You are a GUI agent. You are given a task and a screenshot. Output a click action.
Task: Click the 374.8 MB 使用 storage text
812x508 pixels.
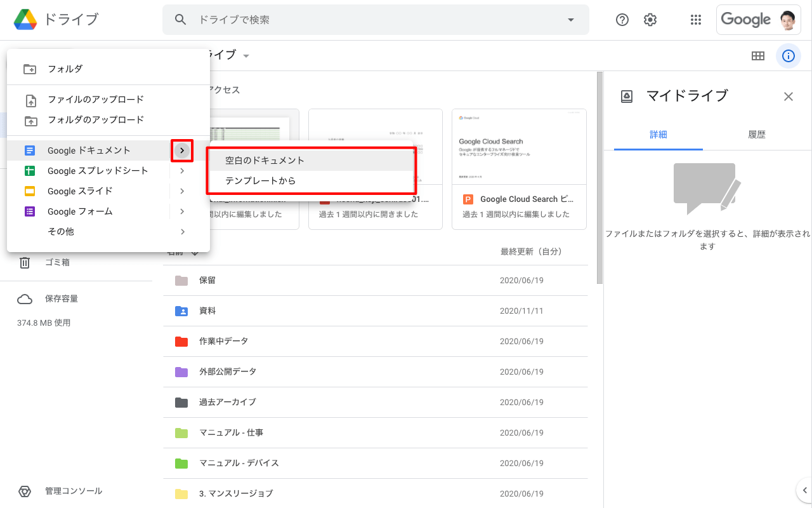tap(44, 323)
